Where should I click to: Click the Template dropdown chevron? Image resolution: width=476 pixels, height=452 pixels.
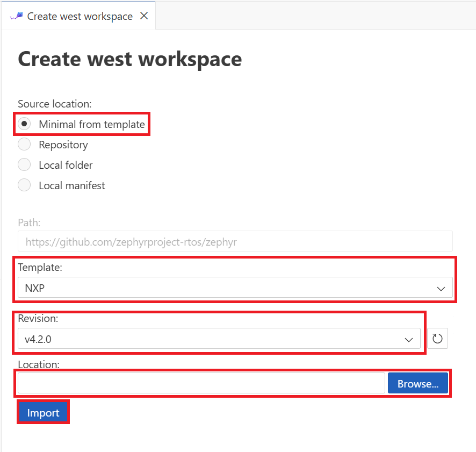point(440,288)
